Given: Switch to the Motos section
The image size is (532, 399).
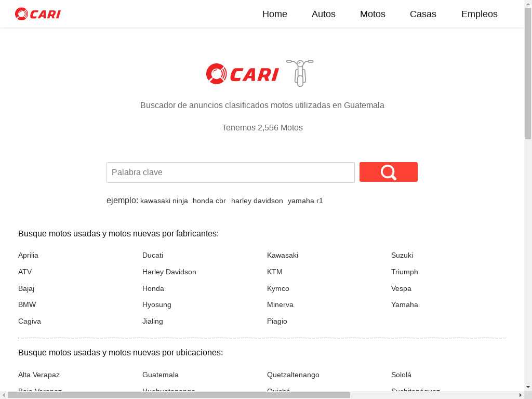Looking at the screenshot, I should [x=373, y=14].
